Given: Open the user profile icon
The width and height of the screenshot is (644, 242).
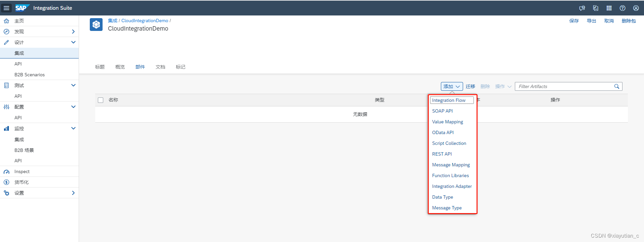Looking at the screenshot, I should (636, 8).
